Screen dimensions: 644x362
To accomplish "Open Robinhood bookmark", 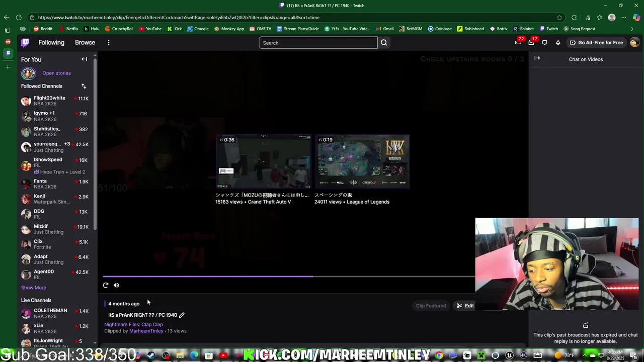I will pos(470,29).
